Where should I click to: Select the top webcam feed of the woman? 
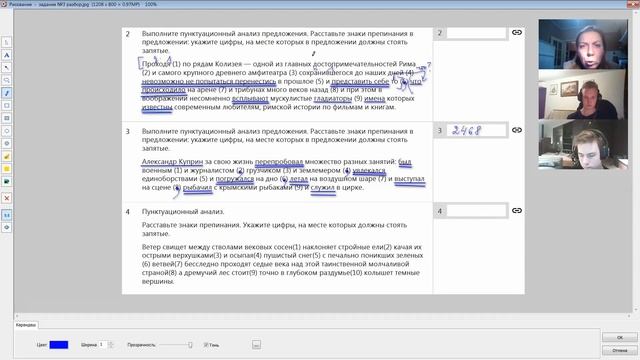pos(583,44)
